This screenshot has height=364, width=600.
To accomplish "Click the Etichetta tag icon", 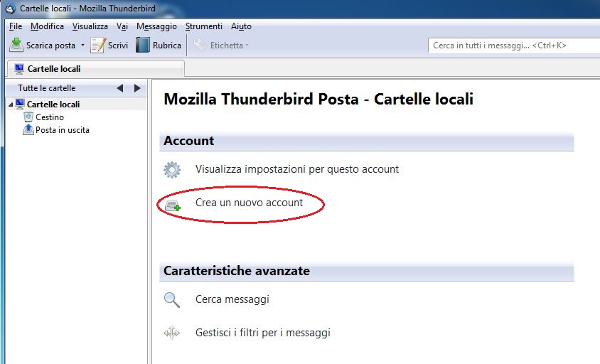I will pos(200,45).
